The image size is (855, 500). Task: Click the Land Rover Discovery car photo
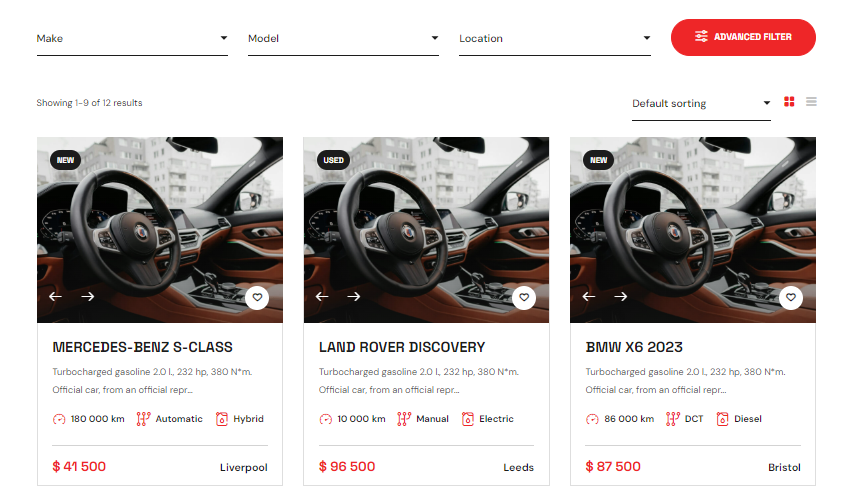[x=426, y=230]
